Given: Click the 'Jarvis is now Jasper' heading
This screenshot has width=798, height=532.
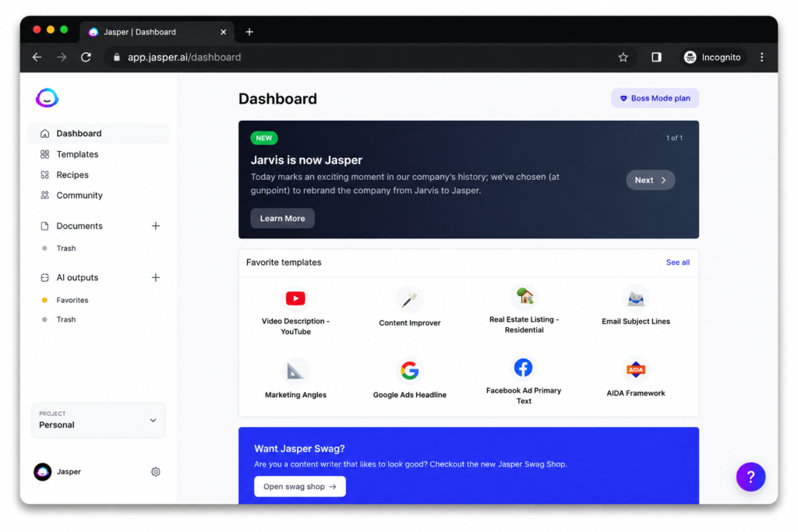Looking at the screenshot, I should click(306, 160).
